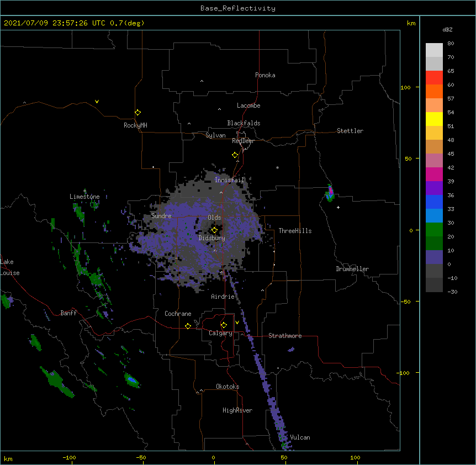Click the -100 tick on the horizontal axis

[69, 457]
